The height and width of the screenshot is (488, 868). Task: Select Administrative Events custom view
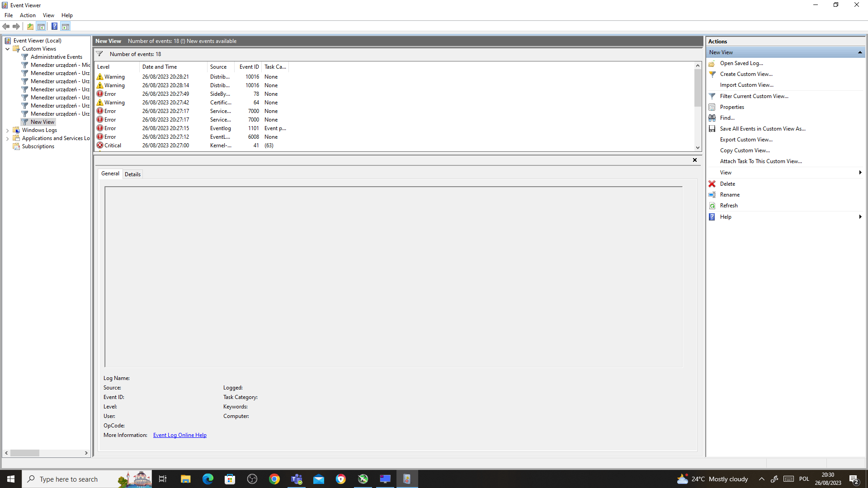[x=56, y=57]
